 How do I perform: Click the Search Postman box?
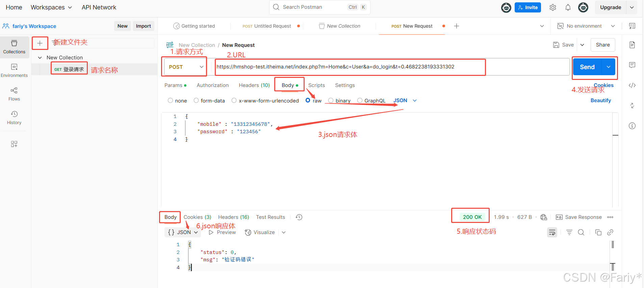319,7
